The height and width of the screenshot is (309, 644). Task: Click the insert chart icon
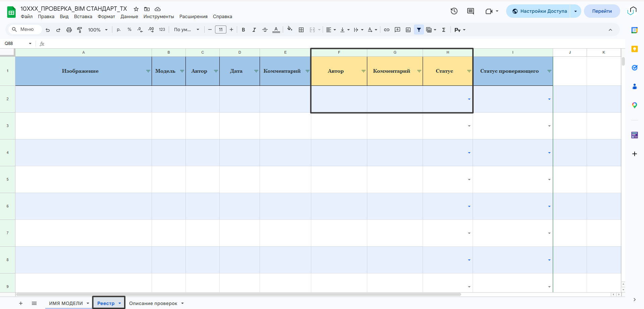pyautogui.click(x=408, y=30)
